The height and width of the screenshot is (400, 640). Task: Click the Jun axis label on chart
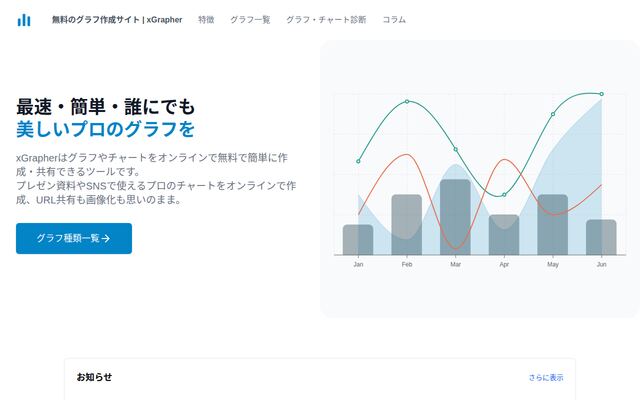(601, 264)
